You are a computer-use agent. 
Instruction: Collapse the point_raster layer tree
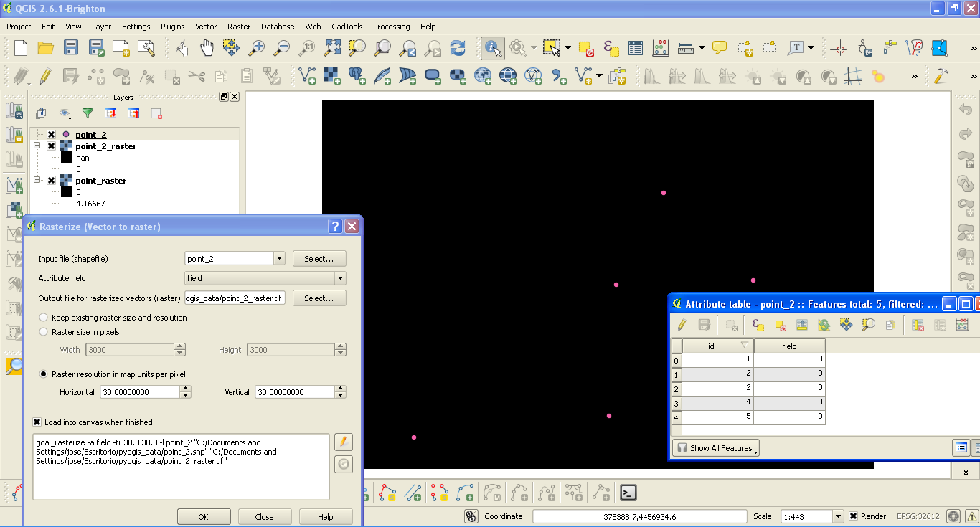tap(37, 181)
